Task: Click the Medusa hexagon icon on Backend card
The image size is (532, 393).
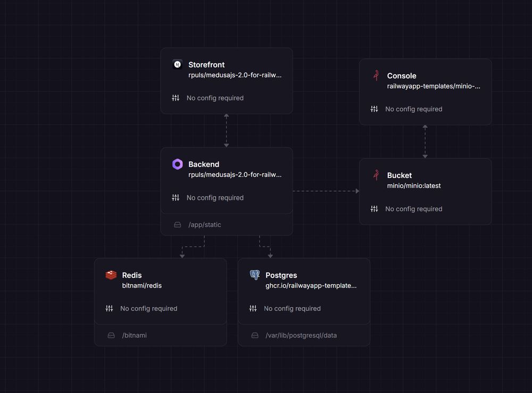Action: coord(178,164)
